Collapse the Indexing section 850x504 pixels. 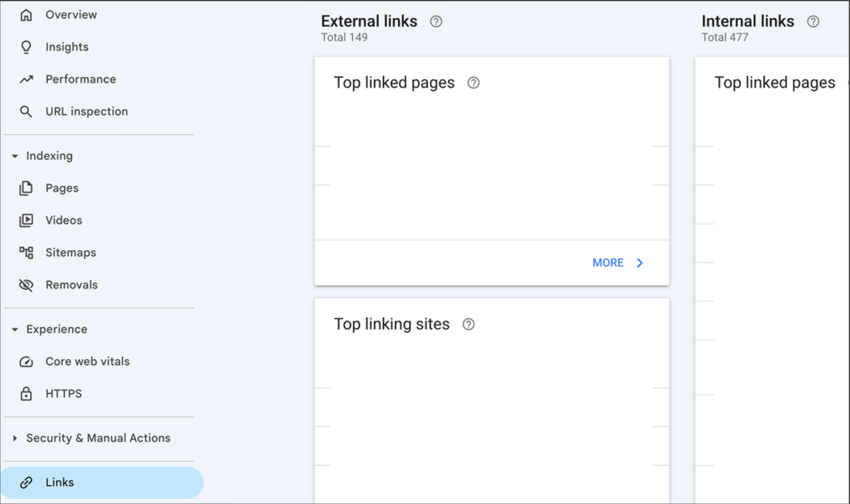tap(15, 156)
